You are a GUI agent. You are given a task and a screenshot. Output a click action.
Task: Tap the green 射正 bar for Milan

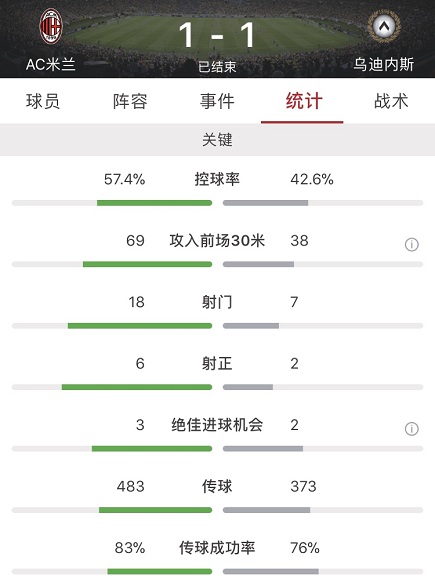[x=137, y=387]
